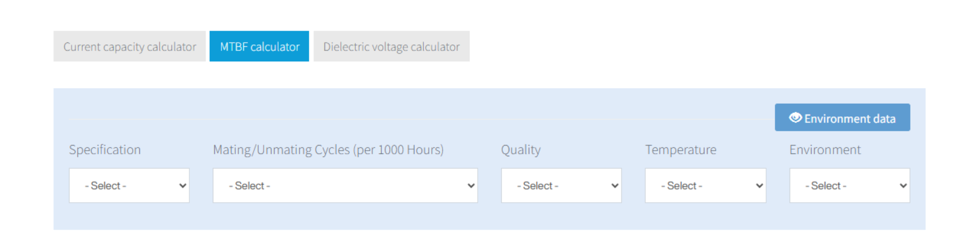Open the Specification dropdown

129,185
